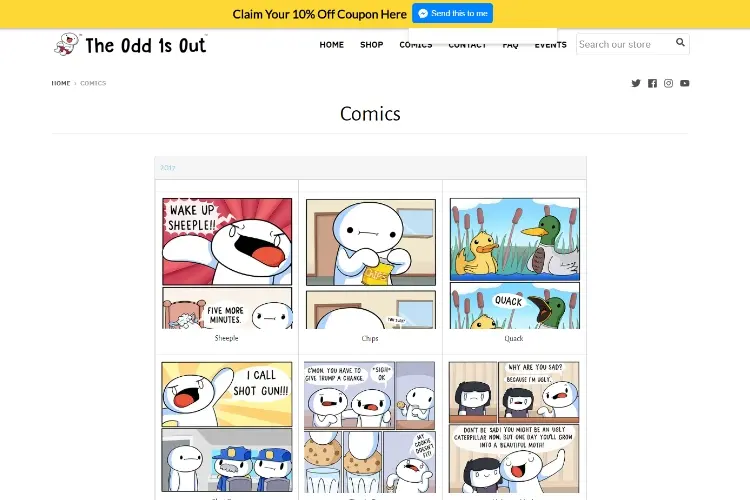Screen dimensions: 750x500
Task: Expand the 2017 comics section header
Action: tap(370, 167)
